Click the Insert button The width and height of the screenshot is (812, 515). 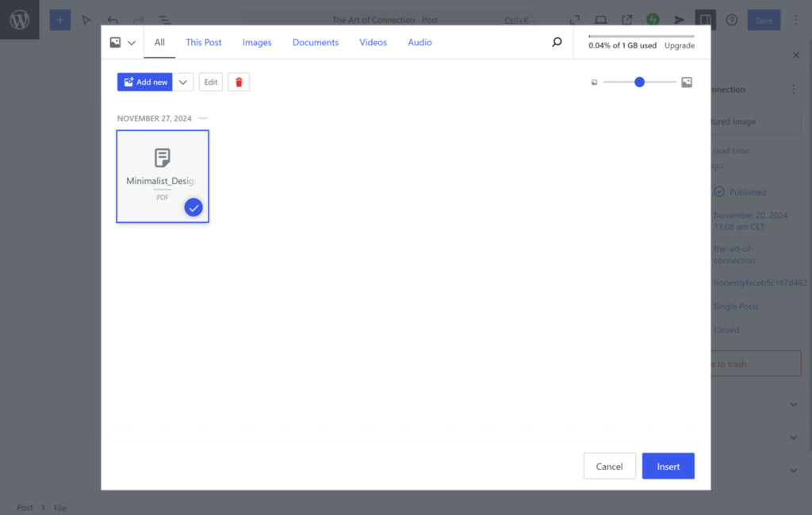(x=668, y=467)
